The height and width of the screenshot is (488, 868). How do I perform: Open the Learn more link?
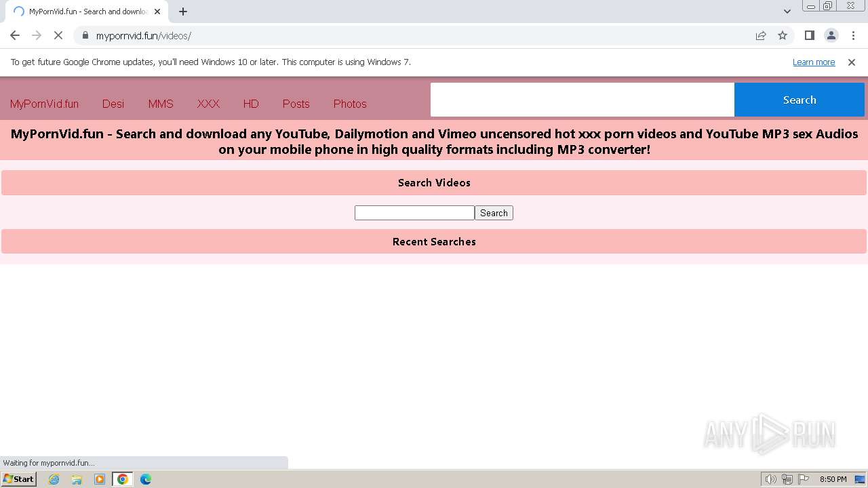click(814, 62)
